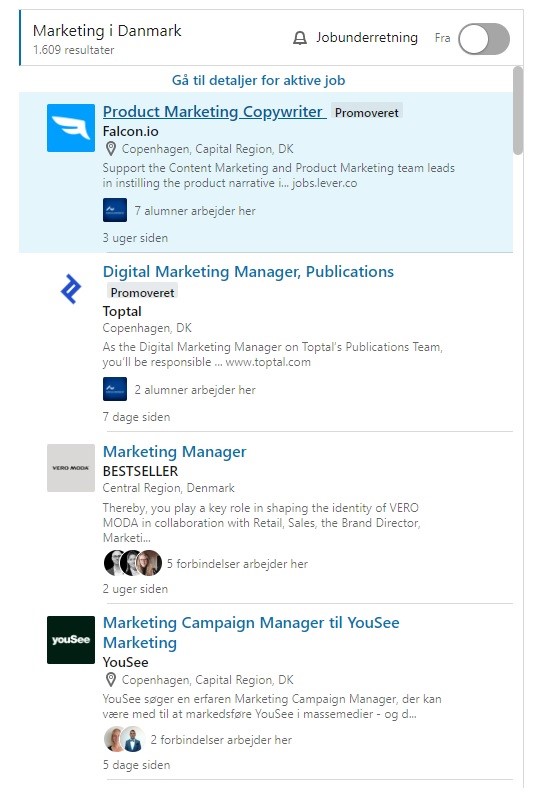The height and width of the screenshot is (805, 545).
Task: Toggle the Jobunderretning job alert switch
Action: [484, 39]
